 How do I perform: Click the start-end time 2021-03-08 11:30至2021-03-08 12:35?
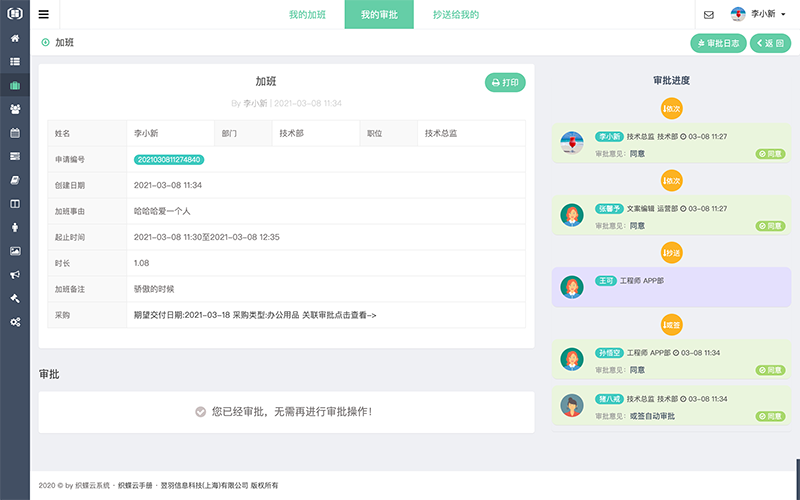coord(207,237)
